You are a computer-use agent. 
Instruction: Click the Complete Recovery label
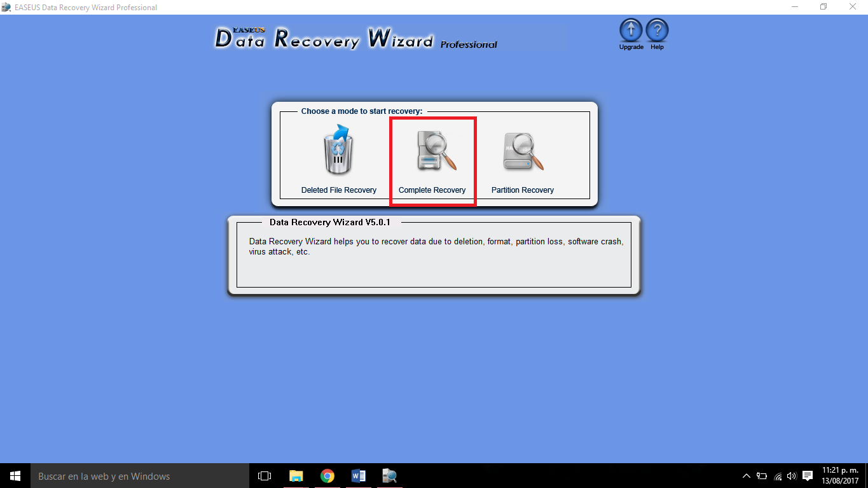[432, 190]
